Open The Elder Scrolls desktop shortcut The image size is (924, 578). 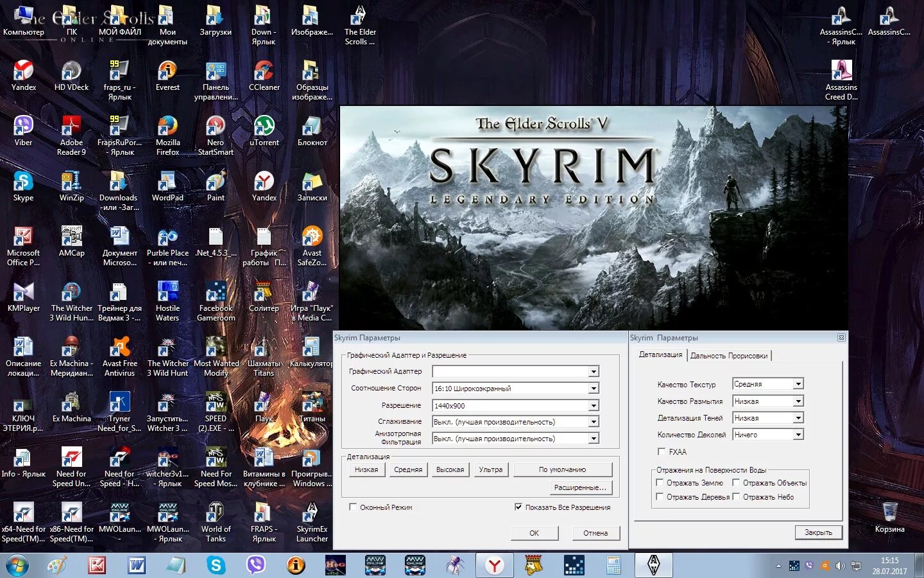360,26
